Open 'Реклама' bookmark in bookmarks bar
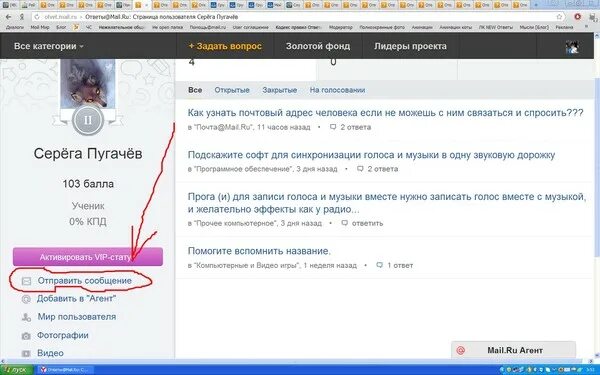The image size is (600, 375). coord(565,28)
